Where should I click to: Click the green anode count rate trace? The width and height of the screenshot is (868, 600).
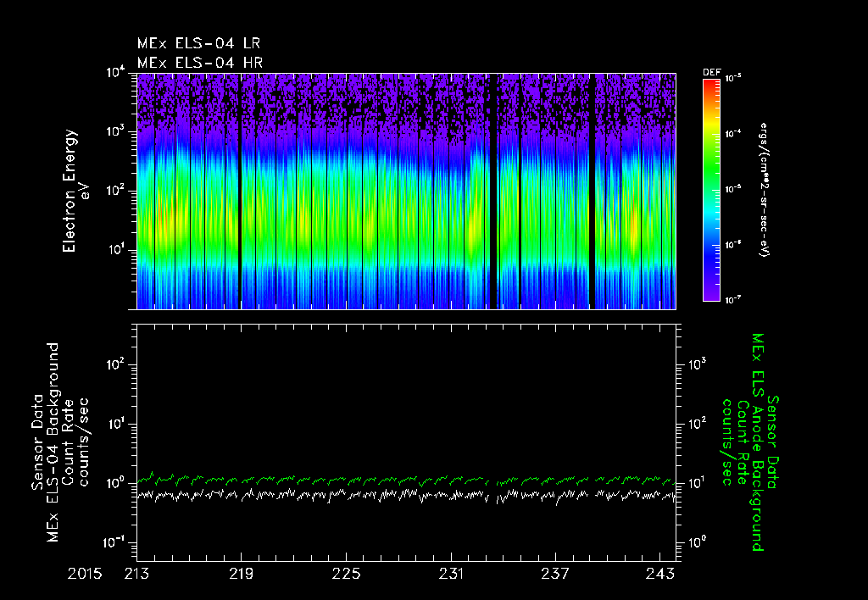tap(406, 480)
